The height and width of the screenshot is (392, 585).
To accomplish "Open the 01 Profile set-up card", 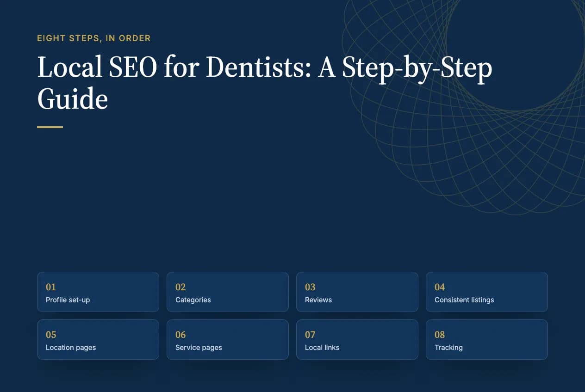I will [x=98, y=292].
